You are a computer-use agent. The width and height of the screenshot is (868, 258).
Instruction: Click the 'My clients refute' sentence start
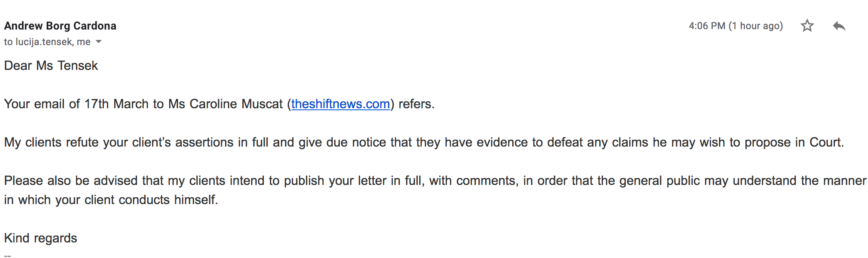(51, 142)
